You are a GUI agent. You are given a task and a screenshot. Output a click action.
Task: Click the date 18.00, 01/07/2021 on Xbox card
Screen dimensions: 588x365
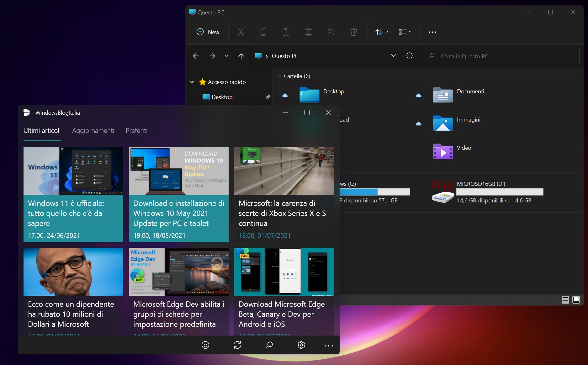[x=265, y=235]
